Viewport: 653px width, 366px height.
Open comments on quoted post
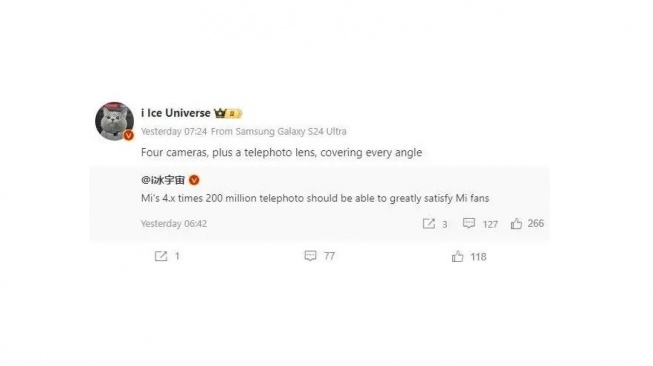pyautogui.click(x=469, y=223)
